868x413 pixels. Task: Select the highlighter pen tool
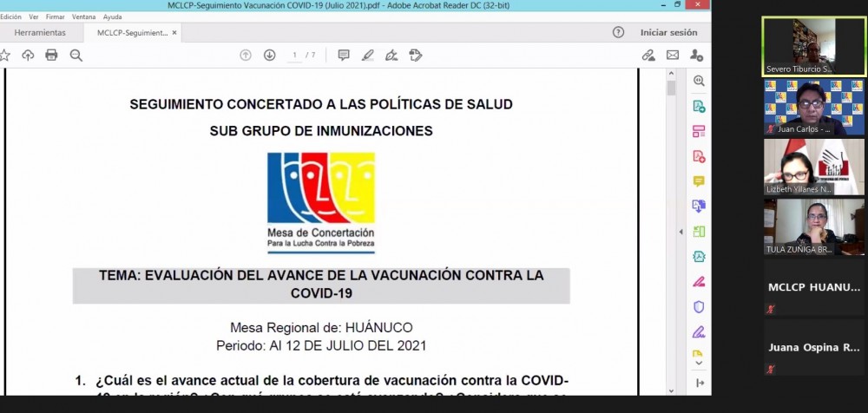pyautogui.click(x=367, y=56)
